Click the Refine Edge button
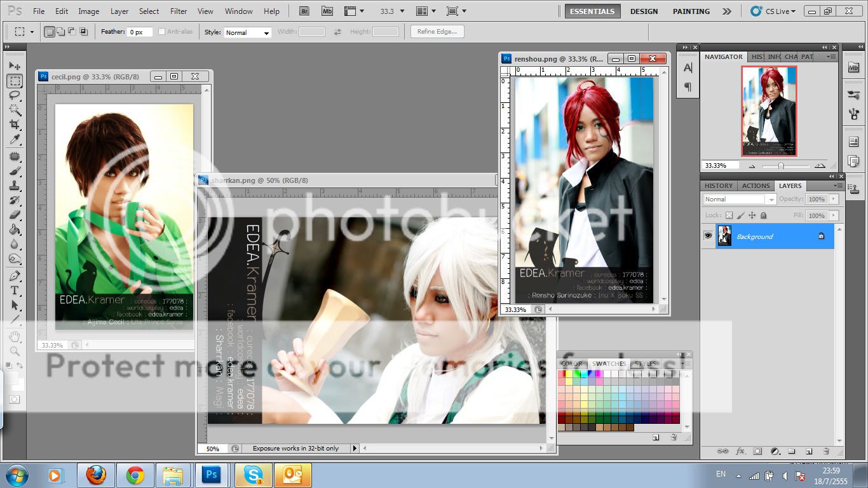This screenshot has height=488, width=868. [x=437, y=32]
